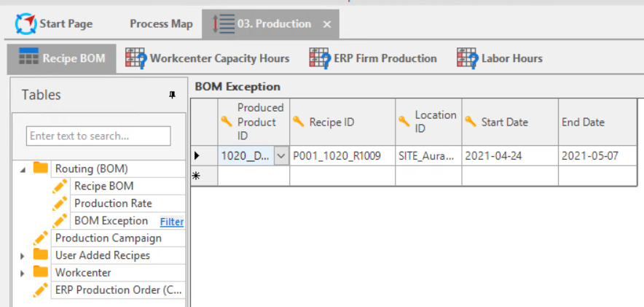Select the User Added Recipes folder icon
The height and width of the screenshot is (307, 644).
pyautogui.click(x=41, y=254)
